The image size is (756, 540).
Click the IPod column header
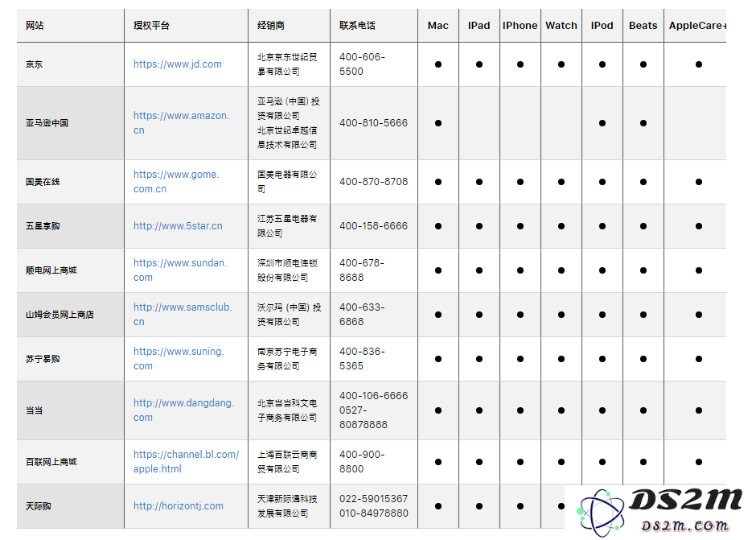pyautogui.click(x=602, y=26)
